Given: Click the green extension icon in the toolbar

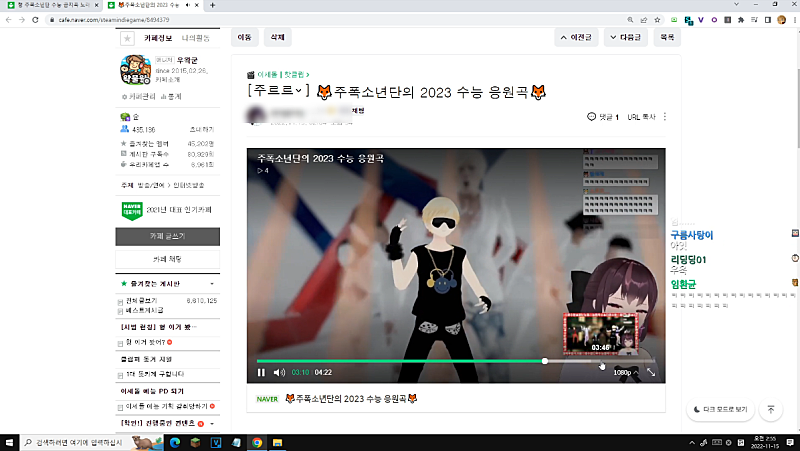Looking at the screenshot, I should [x=674, y=20].
